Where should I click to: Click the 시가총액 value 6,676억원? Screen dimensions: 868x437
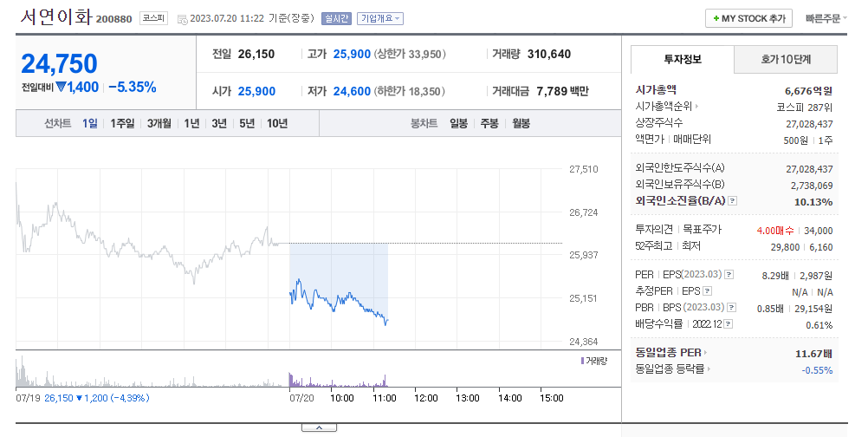click(809, 91)
